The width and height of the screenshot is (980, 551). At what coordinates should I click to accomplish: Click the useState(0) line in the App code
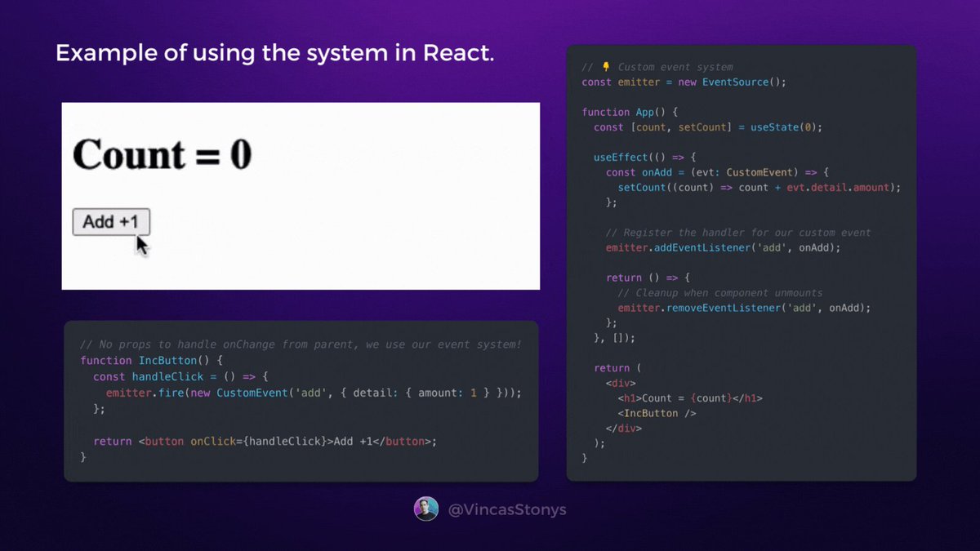click(708, 127)
